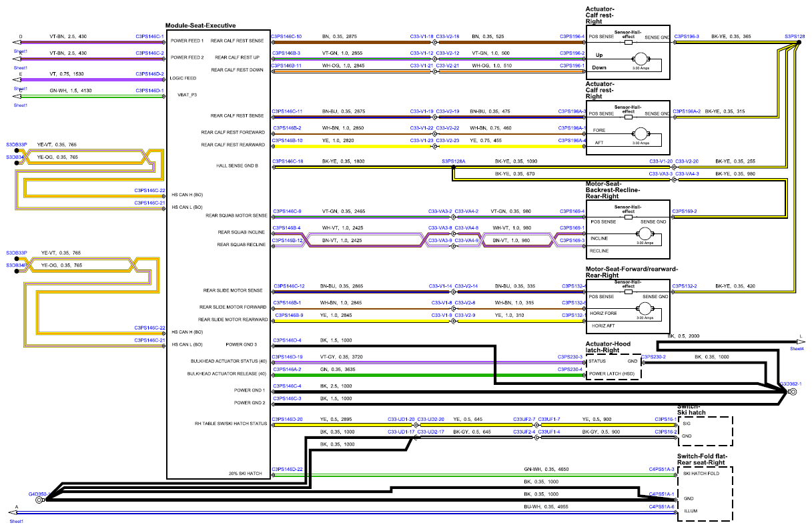The width and height of the screenshot is (812, 529).
Task: Open the Sheet1 link under arrow A
Action: pyautogui.click(x=17, y=521)
